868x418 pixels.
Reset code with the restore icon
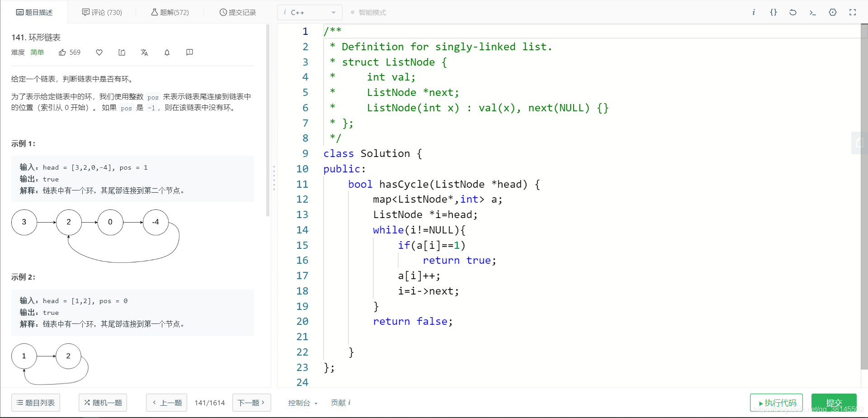click(x=793, y=12)
